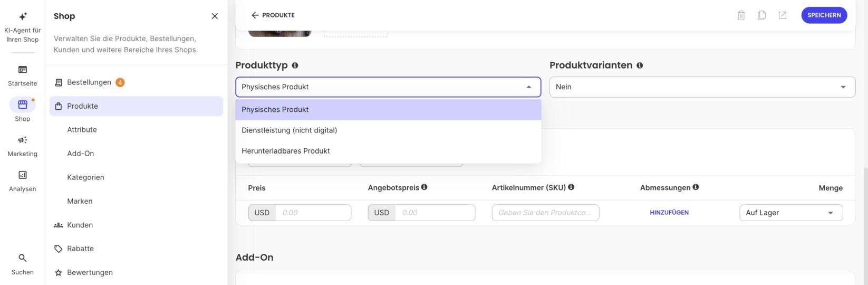The width and height of the screenshot is (868, 285).
Task: Open Kategorien submenu item
Action: 85,177
